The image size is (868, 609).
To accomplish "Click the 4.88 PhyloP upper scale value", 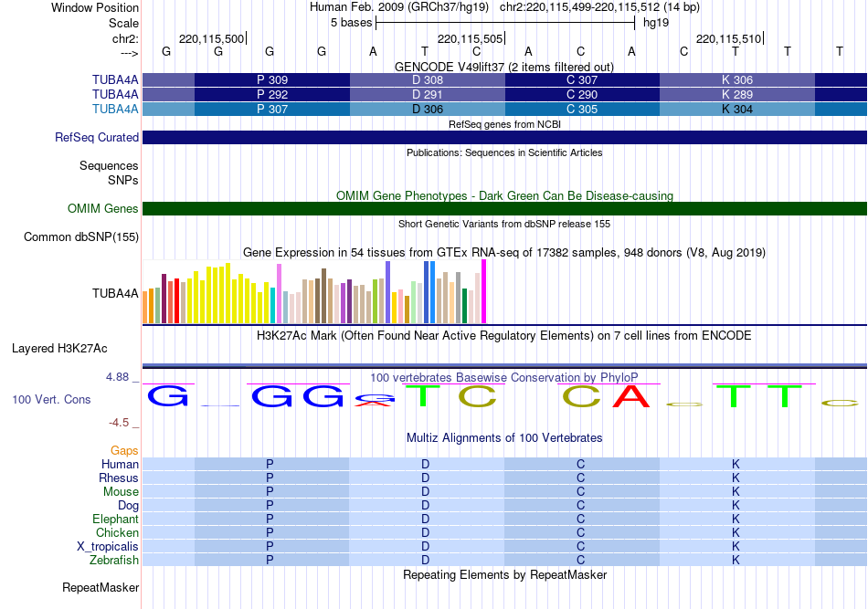I will coord(117,377).
